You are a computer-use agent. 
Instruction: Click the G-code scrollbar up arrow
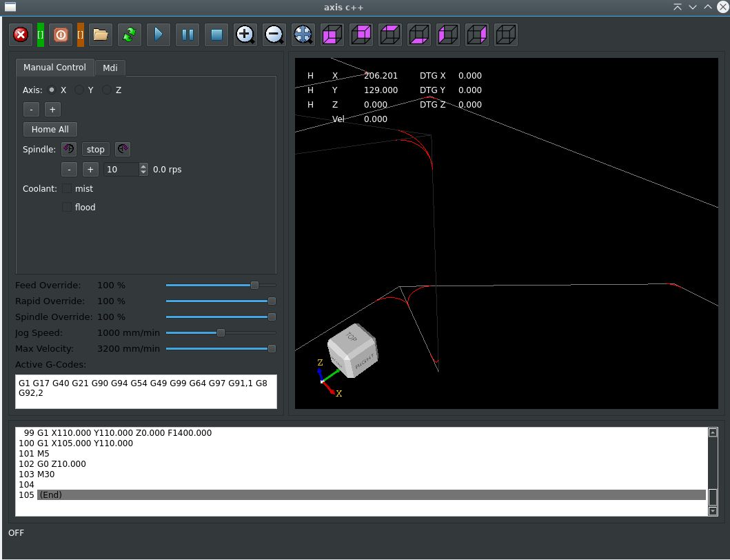[712, 432]
